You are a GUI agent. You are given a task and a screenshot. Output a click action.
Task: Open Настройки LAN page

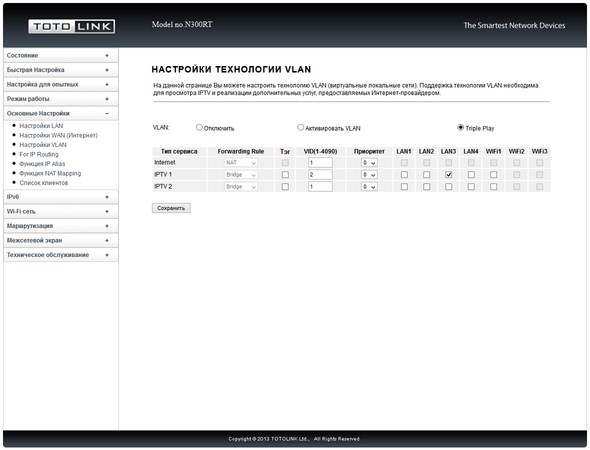41,126
